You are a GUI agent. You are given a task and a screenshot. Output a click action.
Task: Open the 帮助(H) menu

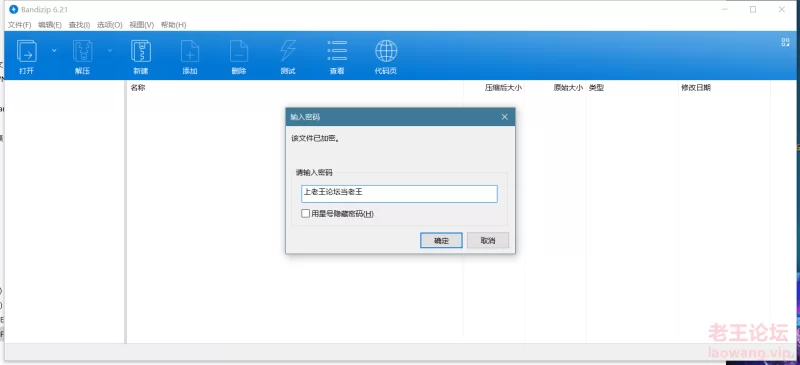point(173,25)
